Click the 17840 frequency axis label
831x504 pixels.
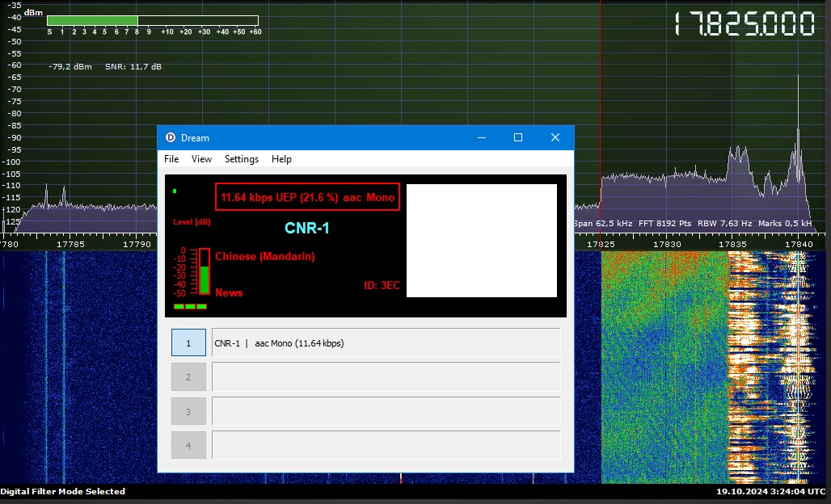tap(799, 244)
